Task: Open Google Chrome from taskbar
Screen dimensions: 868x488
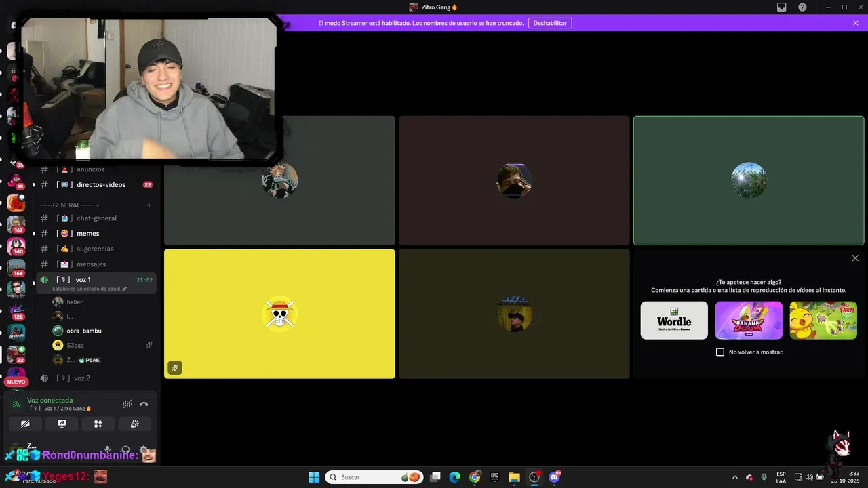Action: [x=475, y=477]
